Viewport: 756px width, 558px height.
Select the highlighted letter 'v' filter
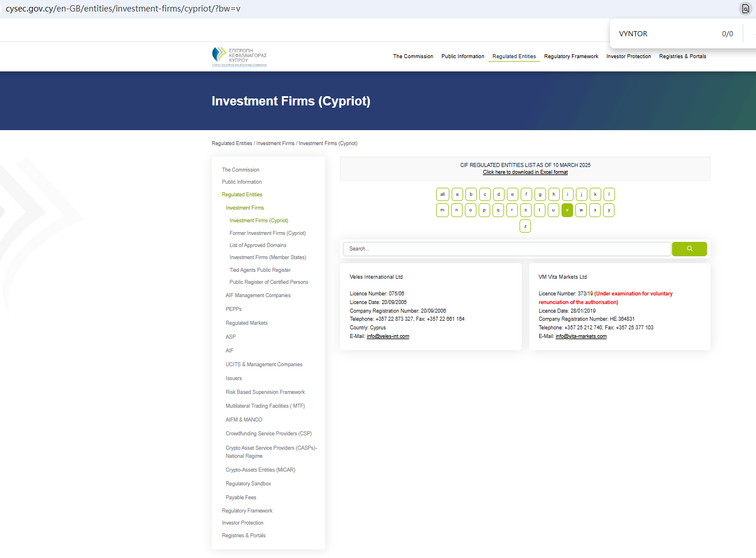[x=567, y=210]
